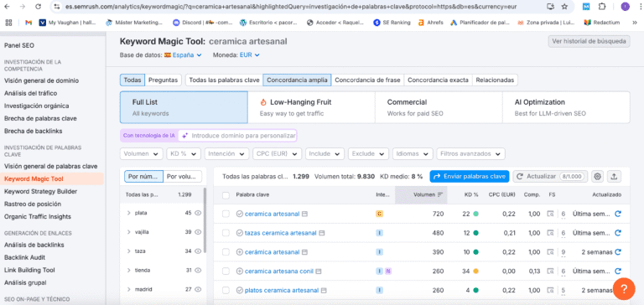Click add-circle icon for 'cerámica artesanal'

click(x=240, y=252)
